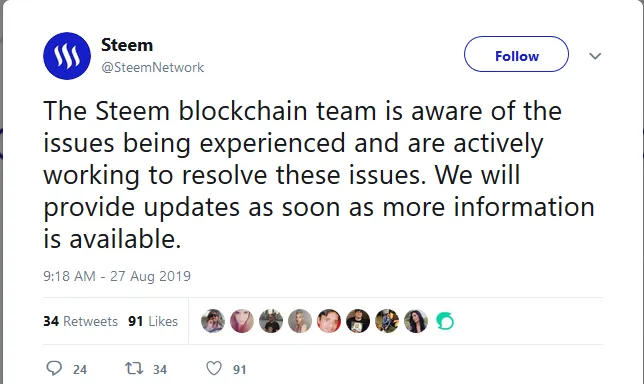The image size is (644, 384).
Task: Open the sixth liker's dark avatar
Action: click(x=358, y=321)
